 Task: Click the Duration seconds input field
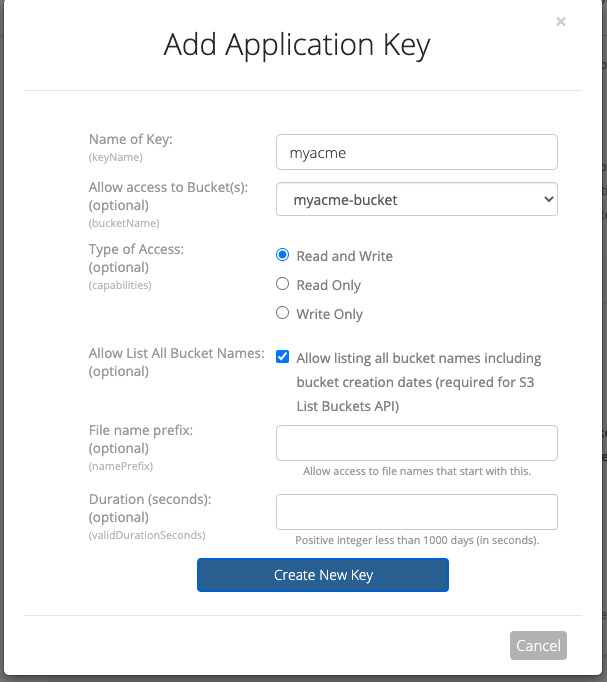(x=416, y=512)
